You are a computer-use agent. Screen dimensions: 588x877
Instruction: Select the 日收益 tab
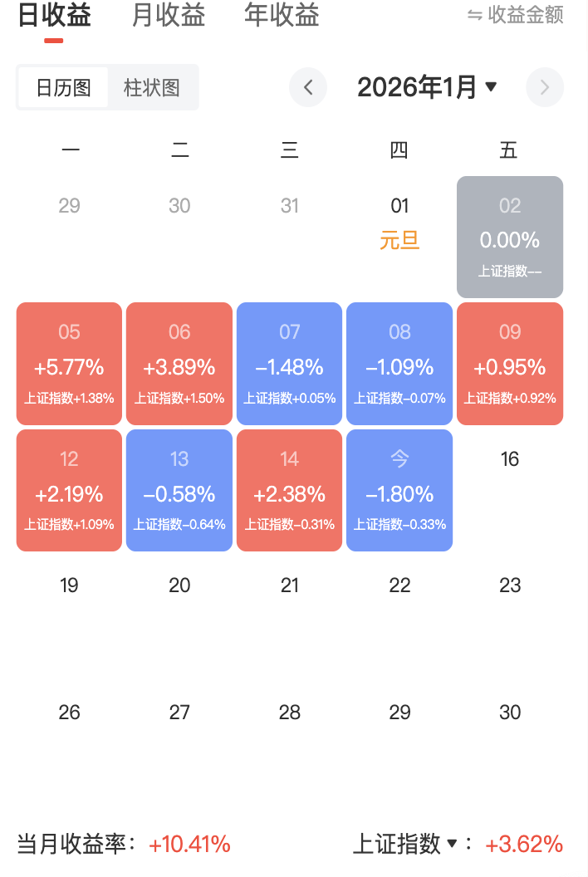[x=54, y=15]
